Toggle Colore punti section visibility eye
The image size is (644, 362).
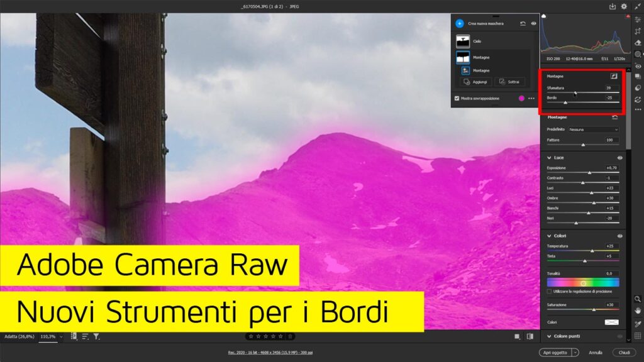pyautogui.click(x=619, y=336)
